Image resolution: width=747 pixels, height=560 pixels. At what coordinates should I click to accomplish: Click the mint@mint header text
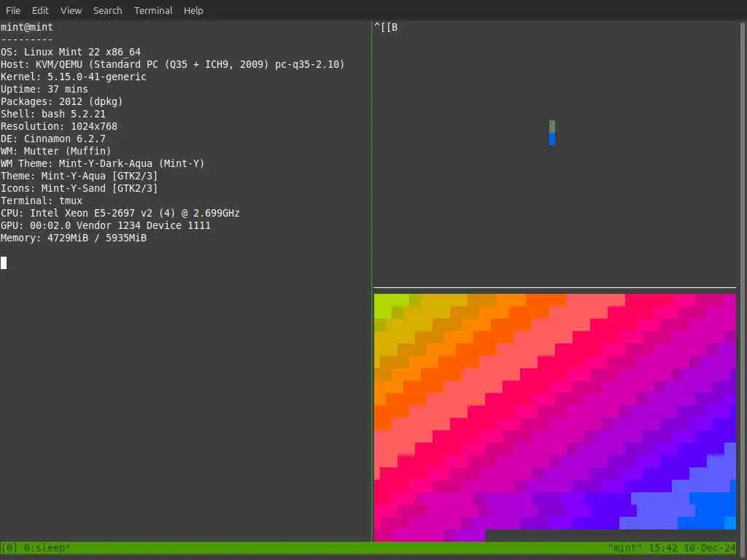point(27,27)
